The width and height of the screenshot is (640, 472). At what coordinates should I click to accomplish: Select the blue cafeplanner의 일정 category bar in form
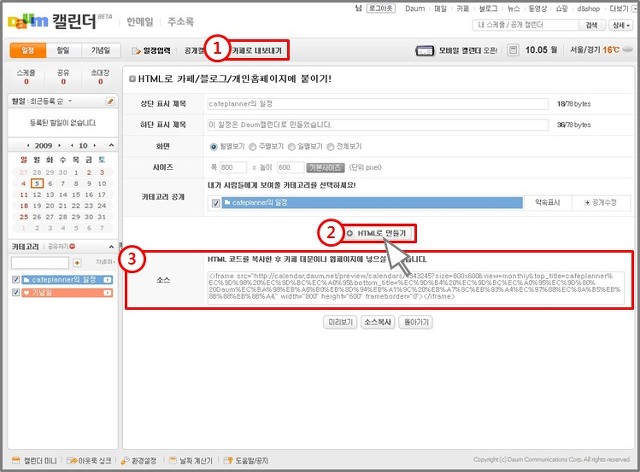pos(372,203)
